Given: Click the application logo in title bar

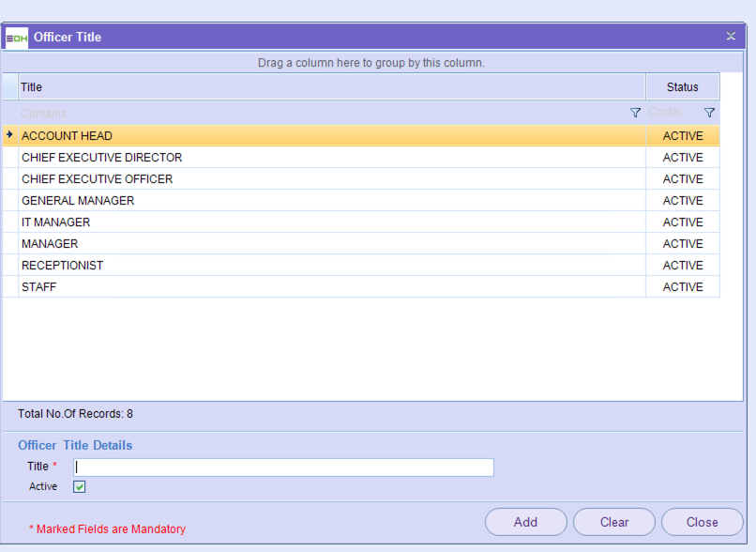Looking at the screenshot, I should pyautogui.click(x=17, y=38).
